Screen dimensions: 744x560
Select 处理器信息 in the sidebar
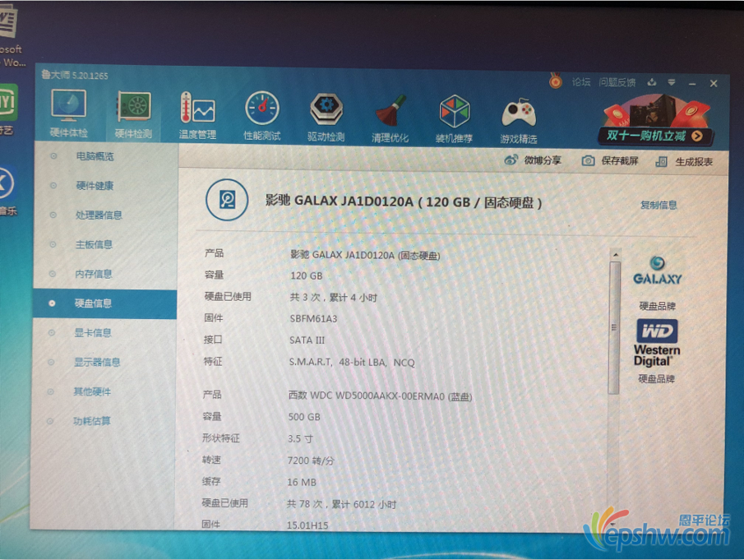click(x=99, y=215)
